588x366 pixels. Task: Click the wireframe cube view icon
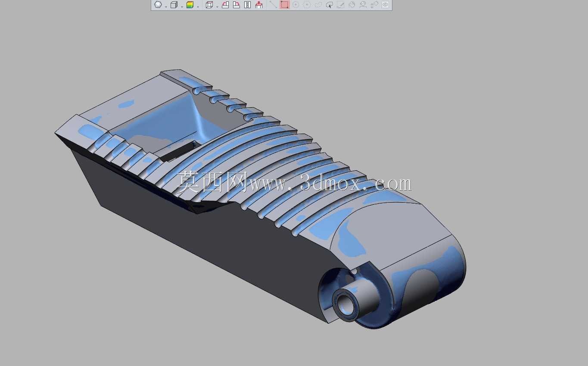pos(209,5)
